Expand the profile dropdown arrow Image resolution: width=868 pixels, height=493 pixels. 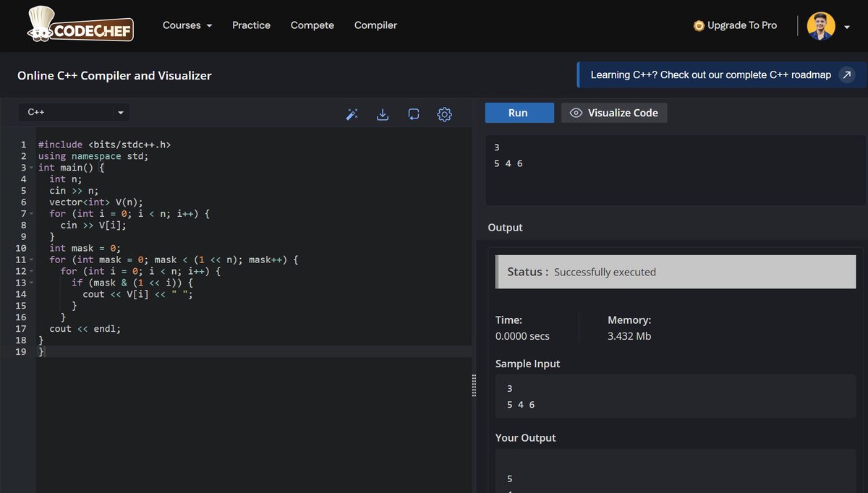pos(847,27)
